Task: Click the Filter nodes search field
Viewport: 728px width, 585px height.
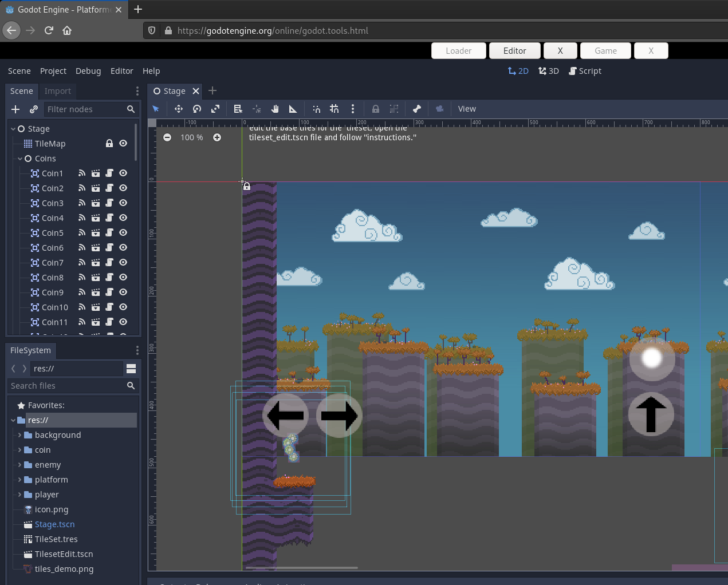Action: pos(86,109)
